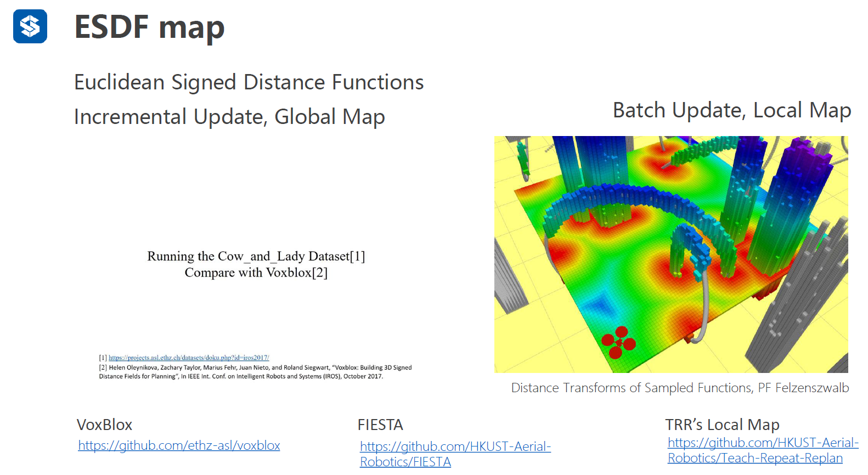
Task: Click the ESDF local map image
Action: (671, 255)
